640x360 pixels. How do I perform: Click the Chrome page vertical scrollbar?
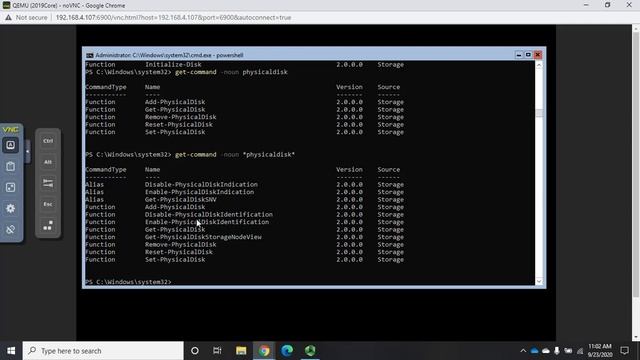point(636,163)
